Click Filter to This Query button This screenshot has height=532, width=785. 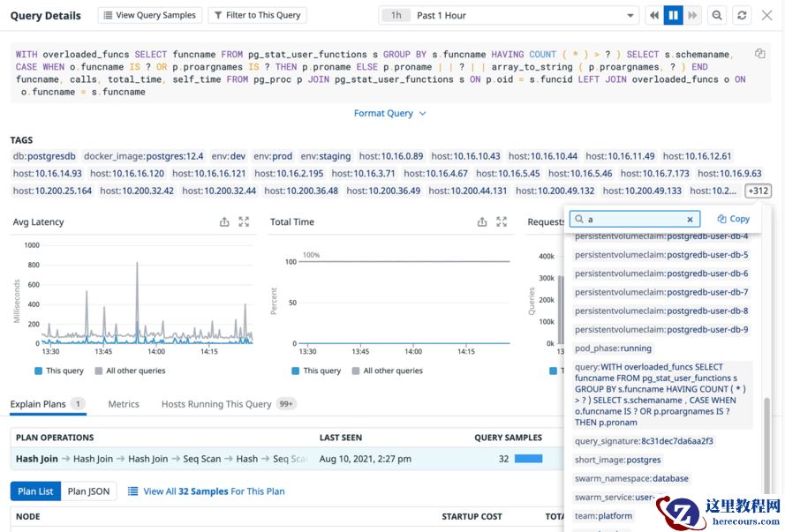[257, 16]
